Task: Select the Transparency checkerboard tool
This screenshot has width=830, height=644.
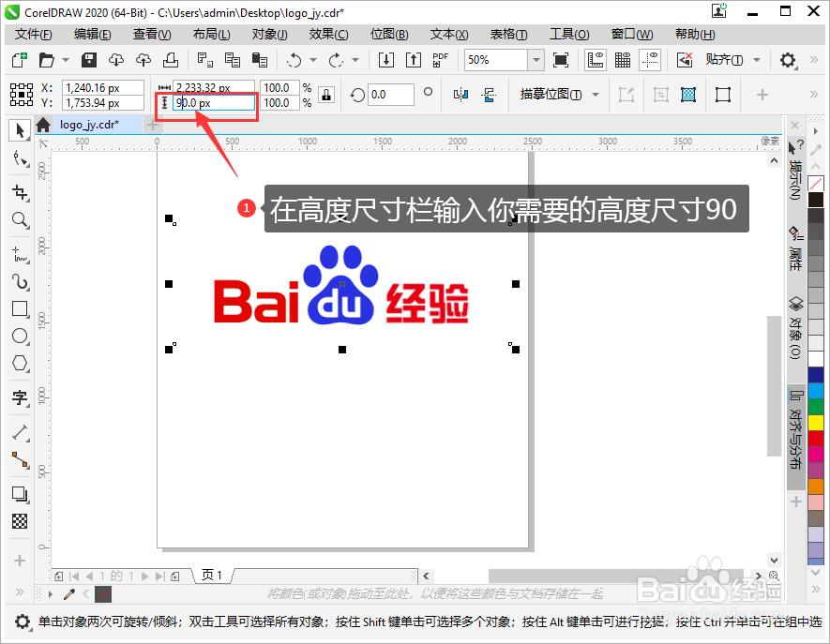Action: [x=20, y=522]
